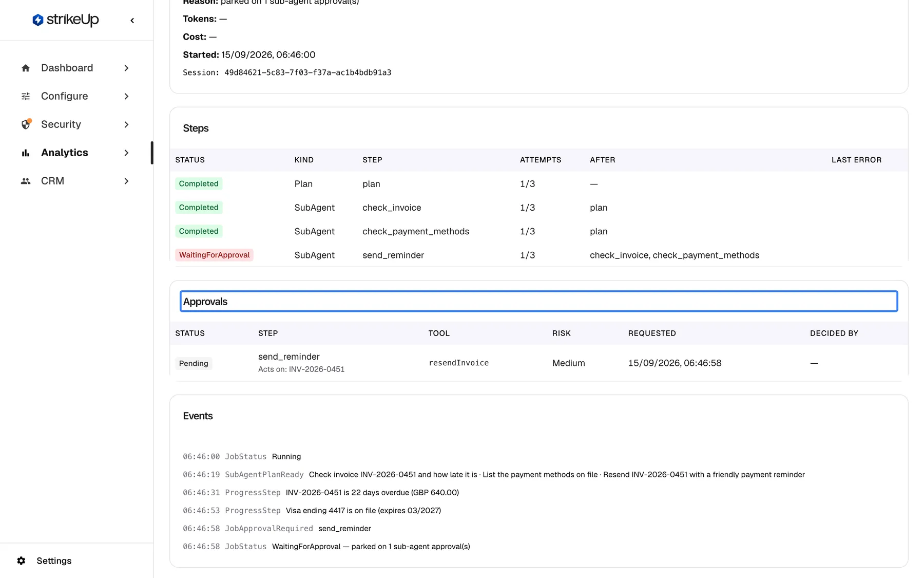
Task: Click the SubAgentPlanReady event entry
Action: [493, 475]
